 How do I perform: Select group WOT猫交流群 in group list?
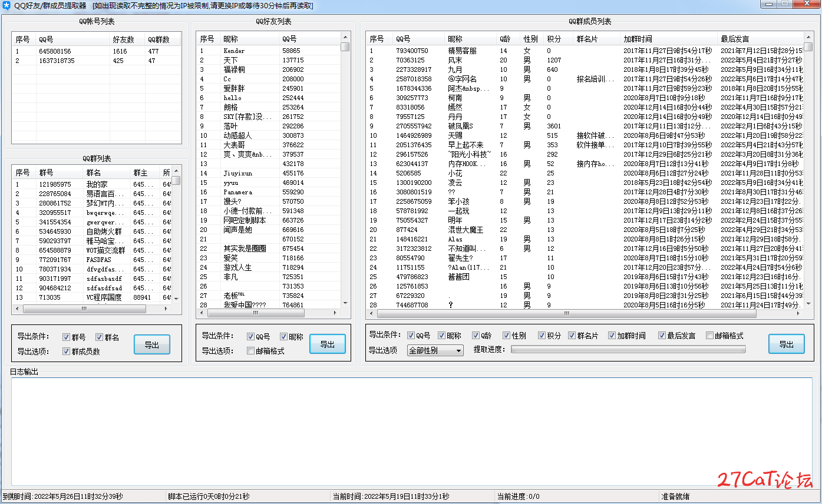click(92, 250)
